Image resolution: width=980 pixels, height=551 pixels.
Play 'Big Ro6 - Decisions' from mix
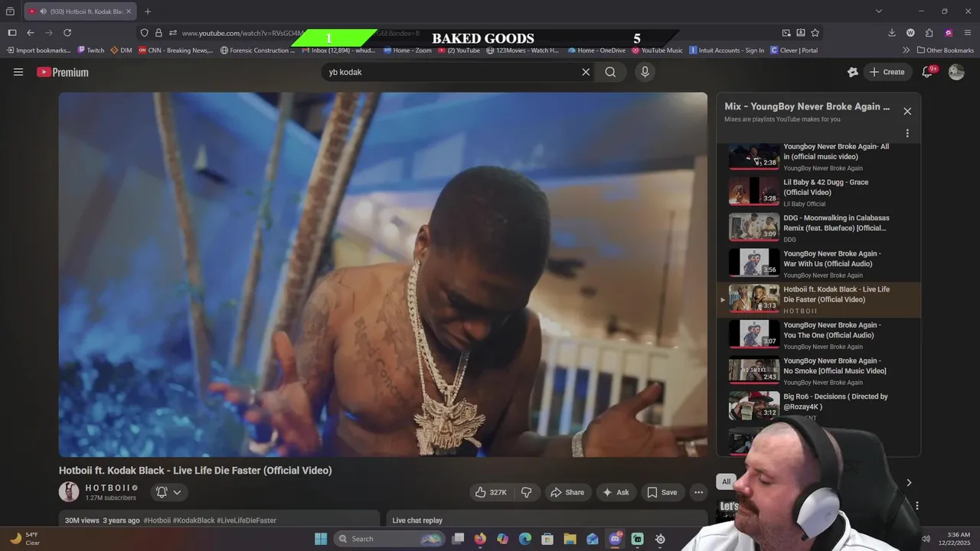click(x=818, y=406)
